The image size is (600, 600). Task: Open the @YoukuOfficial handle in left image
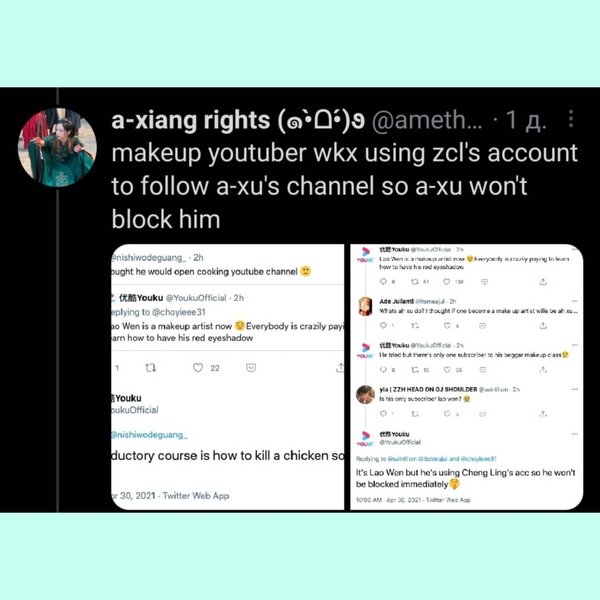tap(196, 298)
